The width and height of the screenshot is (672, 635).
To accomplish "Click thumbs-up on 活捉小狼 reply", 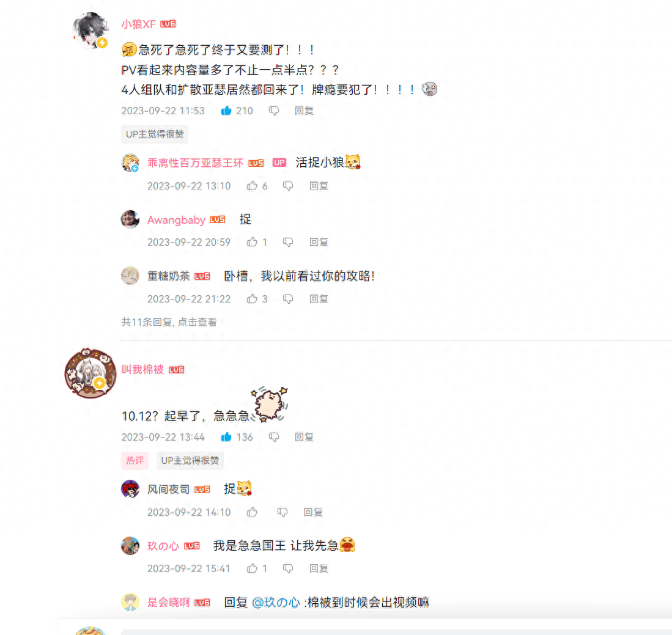I will [252, 186].
